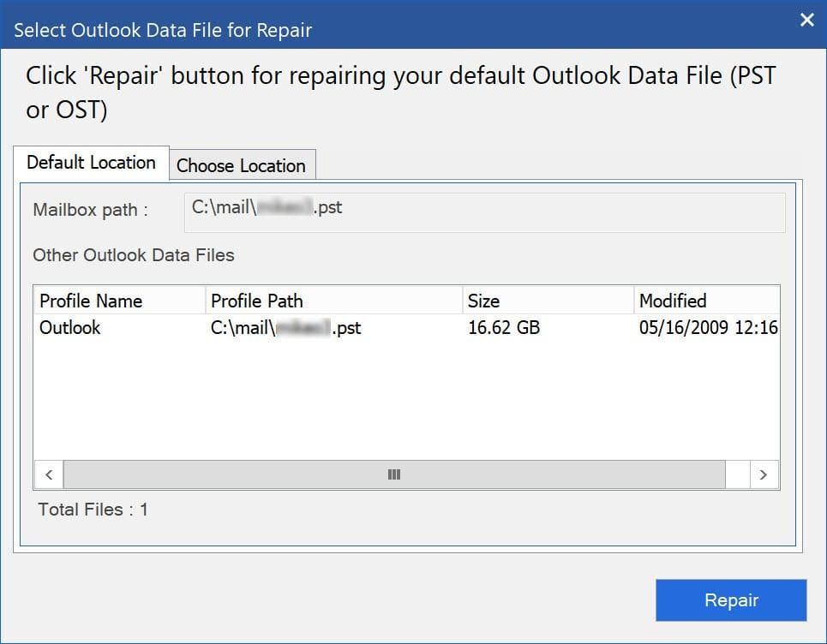Click the Mailbox path field
The width and height of the screenshot is (827, 644).
coord(484,212)
